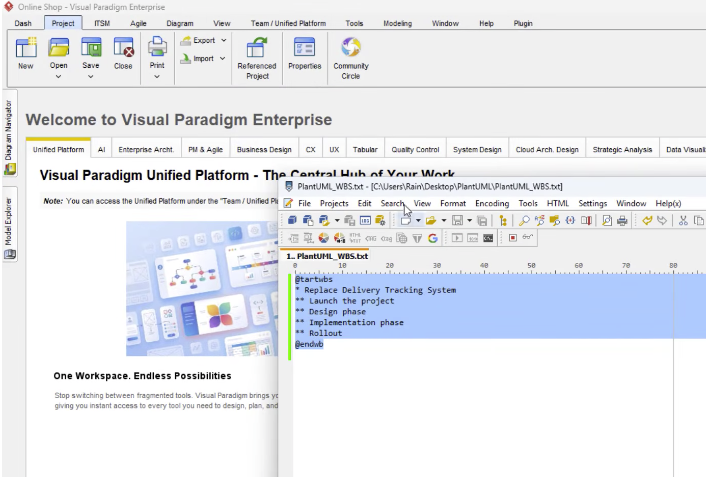Image resolution: width=706 pixels, height=477 pixels.
Task: Click the Print icon in the ribbon
Action: (157, 47)
